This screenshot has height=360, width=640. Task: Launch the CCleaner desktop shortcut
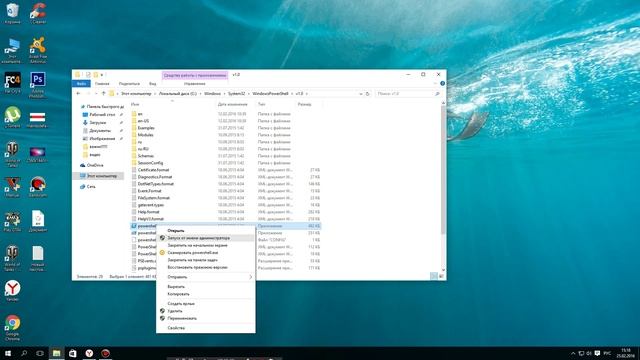[x=38, y=13]
